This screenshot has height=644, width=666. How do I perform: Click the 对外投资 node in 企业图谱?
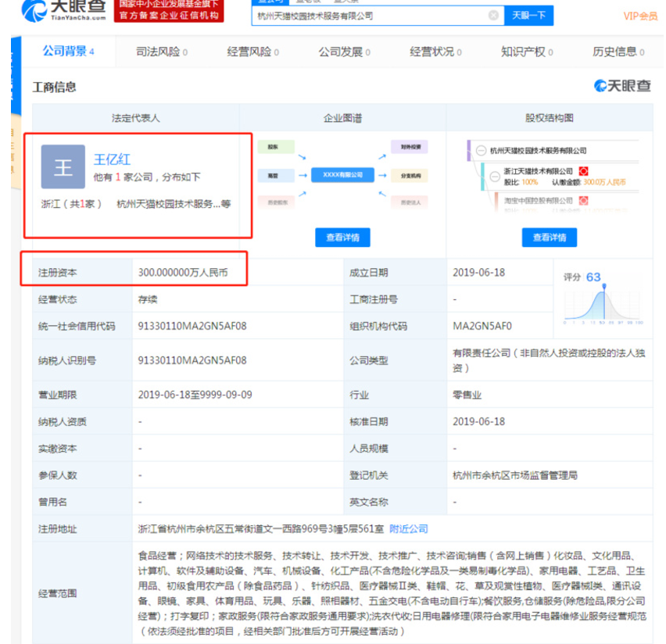point(409,146)
